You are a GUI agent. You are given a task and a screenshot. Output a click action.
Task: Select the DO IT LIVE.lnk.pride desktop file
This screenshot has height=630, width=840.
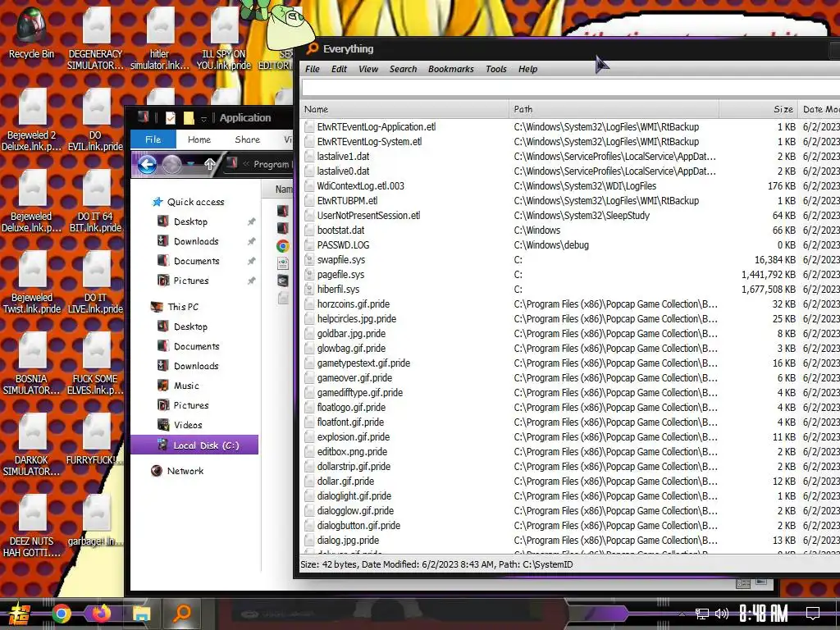[96, 282]
